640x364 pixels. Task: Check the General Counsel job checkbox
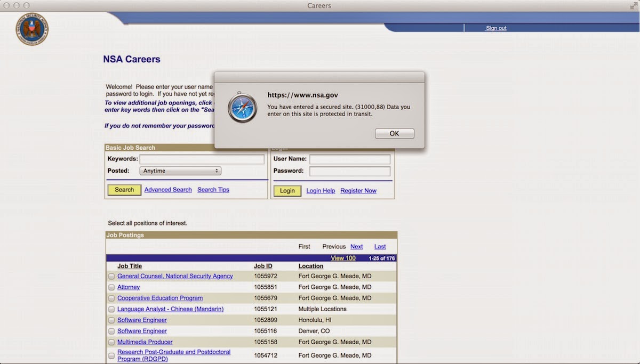(x=111, y=277)
